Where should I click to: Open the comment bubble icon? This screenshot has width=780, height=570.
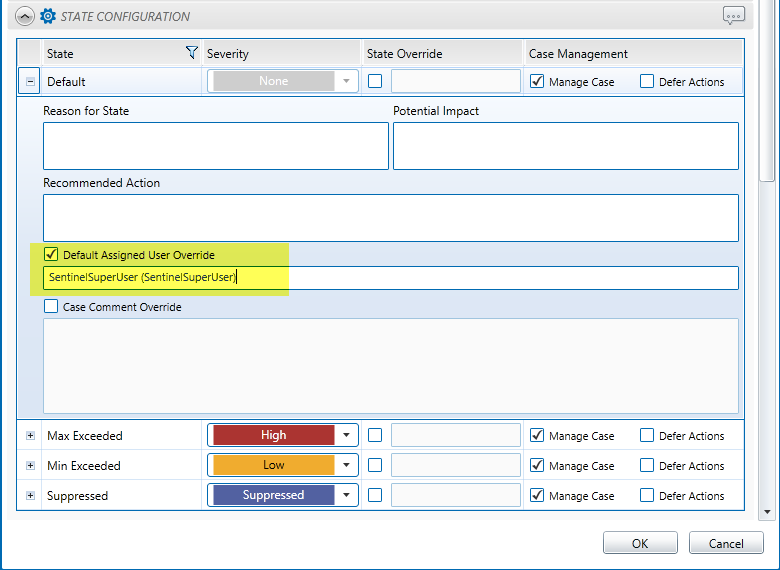734,16
